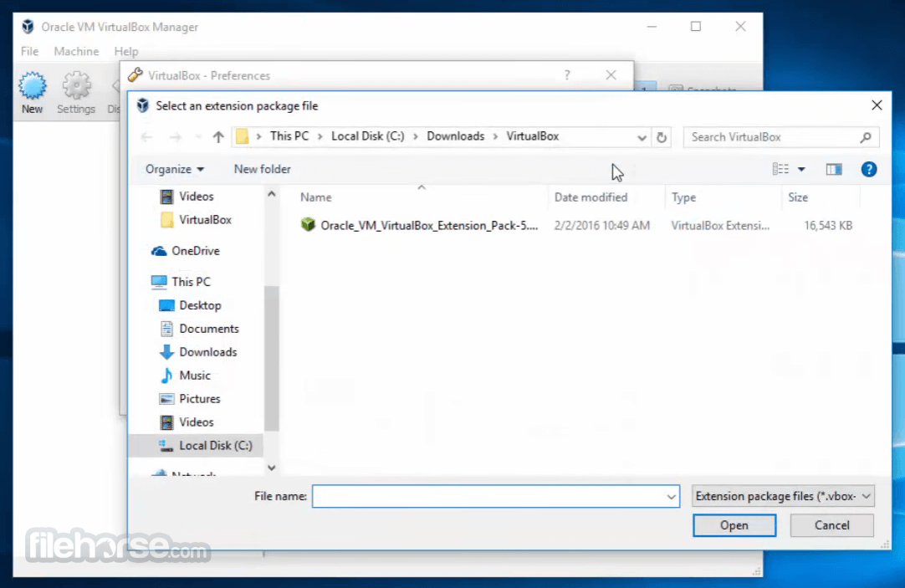Open the view options dropdown arrow
The image size is (905, 588).
point(801,169)
